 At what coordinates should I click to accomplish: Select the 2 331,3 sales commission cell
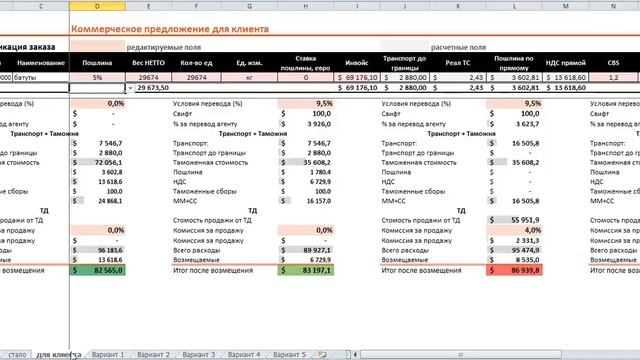514,240
